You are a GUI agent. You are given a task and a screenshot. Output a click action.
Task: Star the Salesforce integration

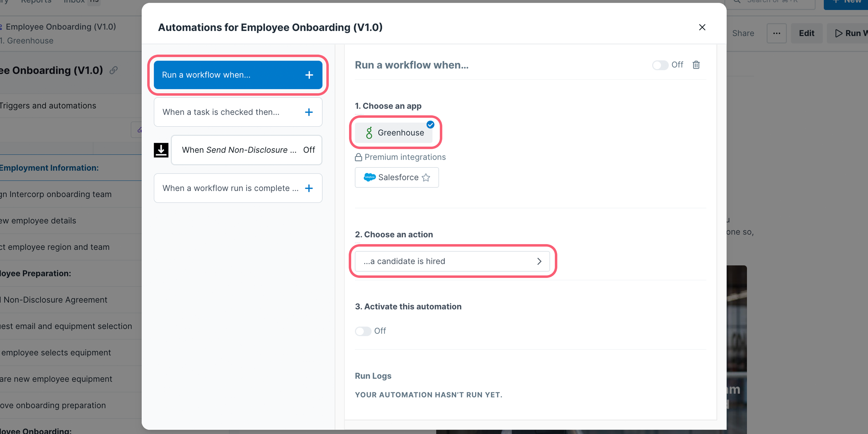point(426,177)
